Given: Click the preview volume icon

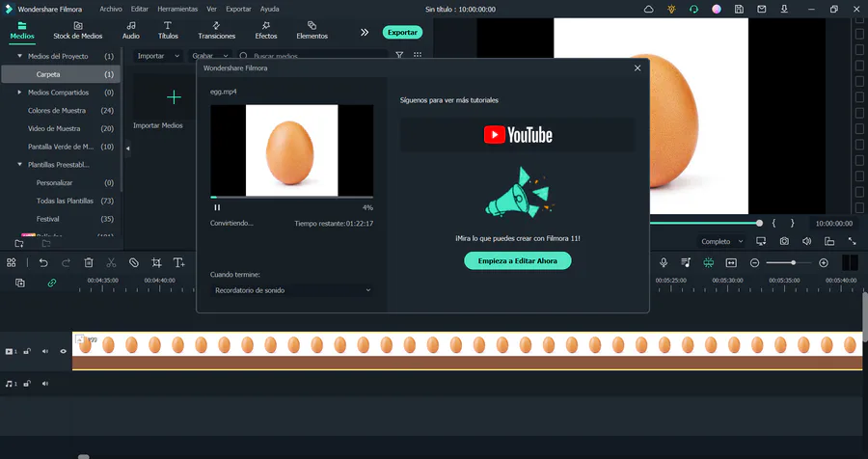Looking at the screenshot, I should coord(807,241).
